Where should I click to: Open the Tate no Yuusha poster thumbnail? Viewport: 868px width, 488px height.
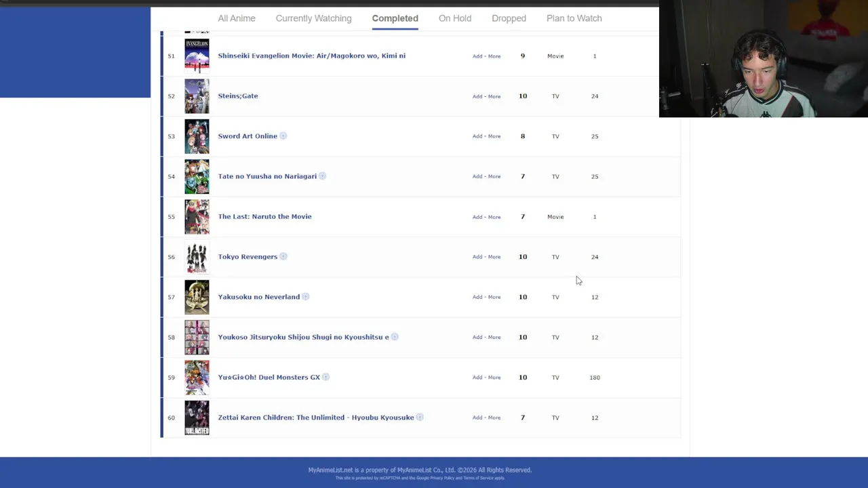click(x=197, y=176)
